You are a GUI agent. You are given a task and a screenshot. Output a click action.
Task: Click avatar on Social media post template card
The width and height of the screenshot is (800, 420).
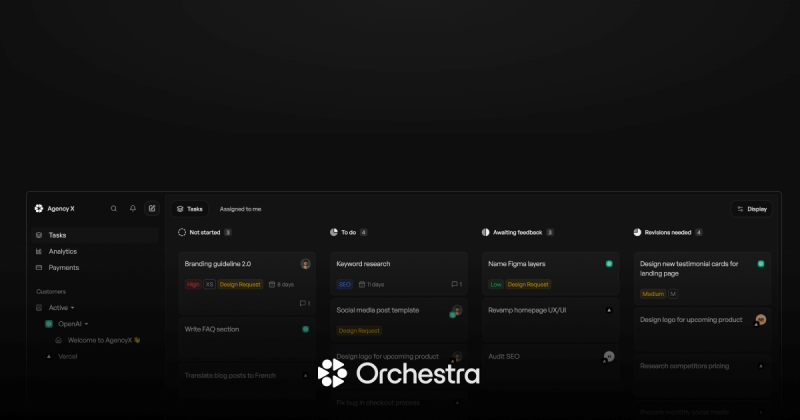click(x=457, y=311)
